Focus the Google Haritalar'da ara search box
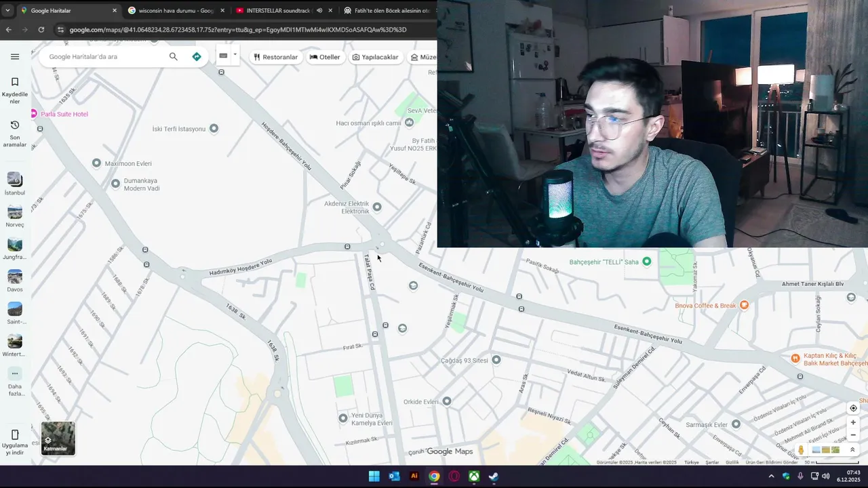This screenshot has width=868, height=488. pos(105,56)
